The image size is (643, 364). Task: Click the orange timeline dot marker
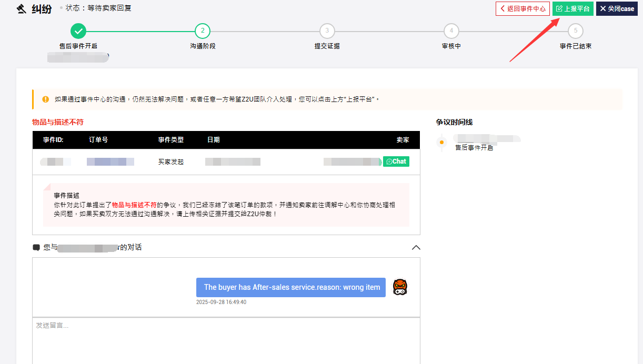pos(441,143)
